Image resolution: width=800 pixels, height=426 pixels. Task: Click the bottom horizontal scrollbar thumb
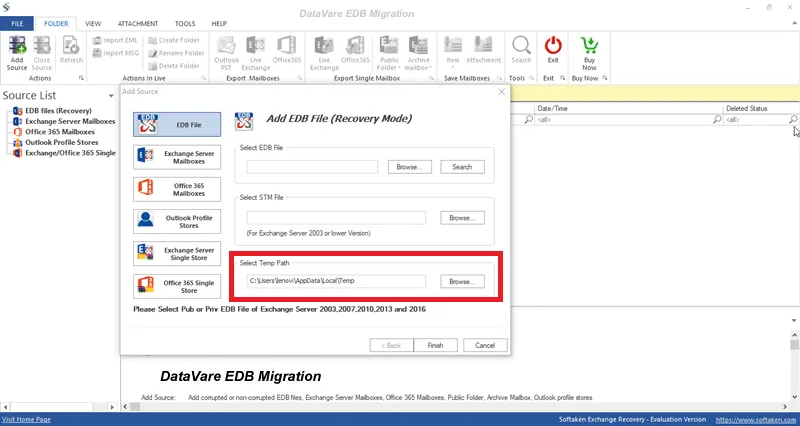point(135,407)
